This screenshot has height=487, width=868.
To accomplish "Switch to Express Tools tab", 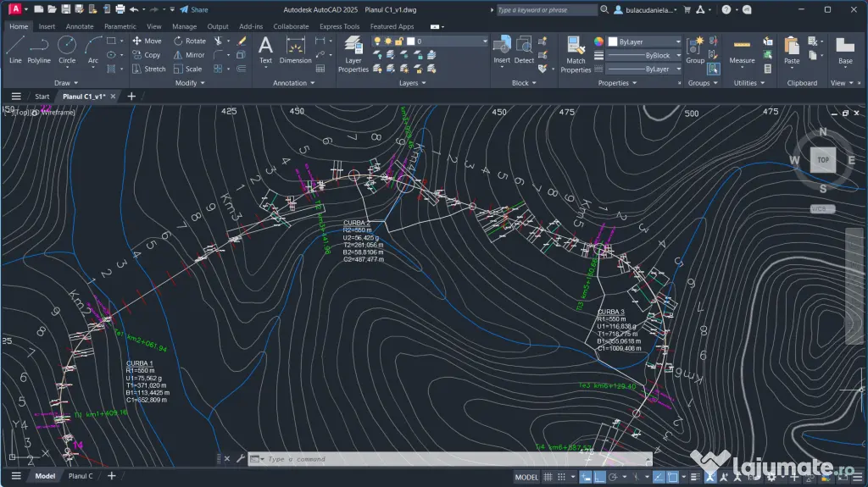I will [x=339, y=26].
